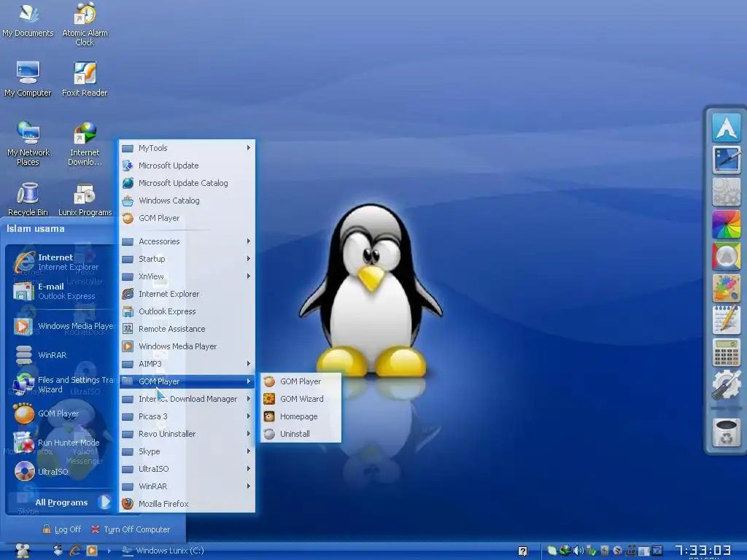Screen dimensions: 747x560
Task: Click the volume speaker tray icon
Action: (578, 551)
